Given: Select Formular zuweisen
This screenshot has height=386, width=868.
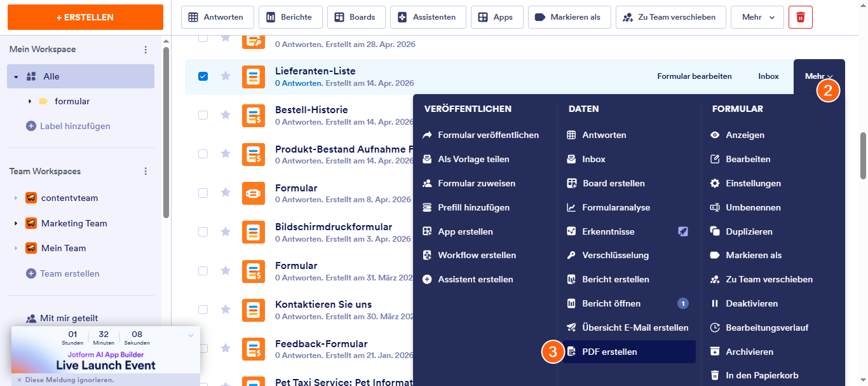Looking at the screenshot, I should (469, 183).
